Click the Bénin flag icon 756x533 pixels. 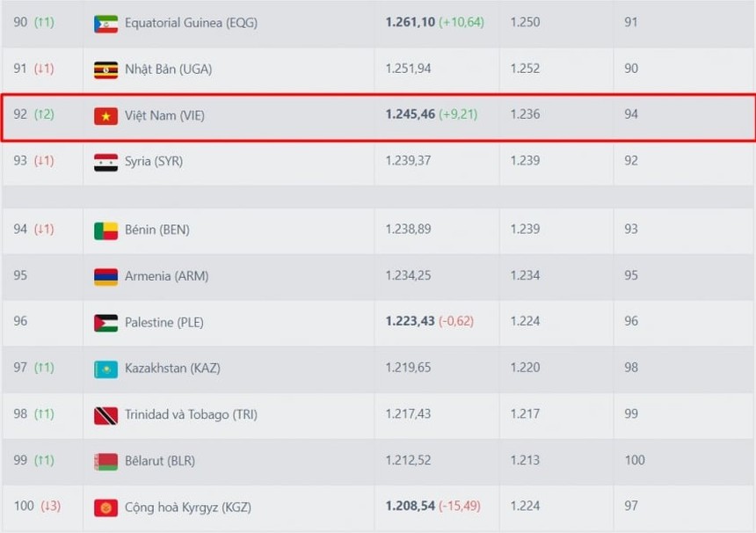coord(105,230)
